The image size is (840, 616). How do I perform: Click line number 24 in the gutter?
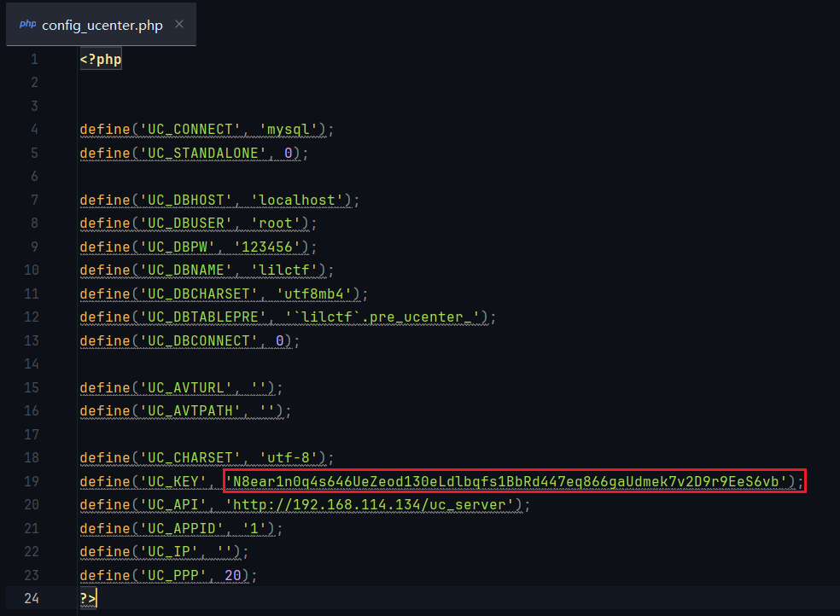click(x=32, y=598)
